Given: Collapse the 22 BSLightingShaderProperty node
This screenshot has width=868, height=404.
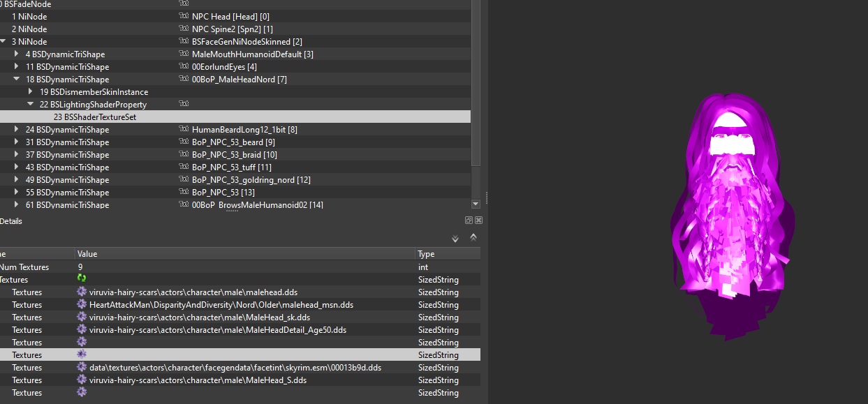Looking at the screenshot, I should (31, 104).
